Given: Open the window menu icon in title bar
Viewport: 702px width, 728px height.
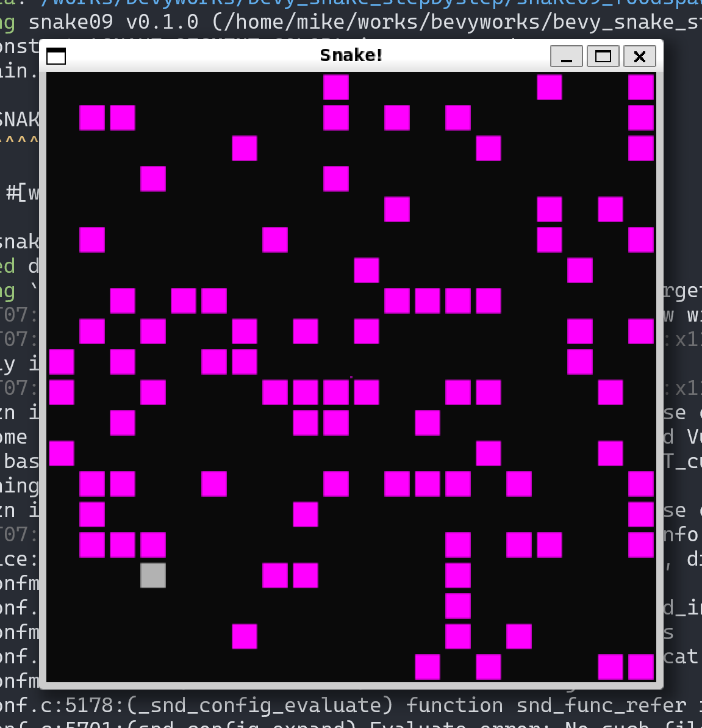Looking at the screenshot, I should point(56,56).
